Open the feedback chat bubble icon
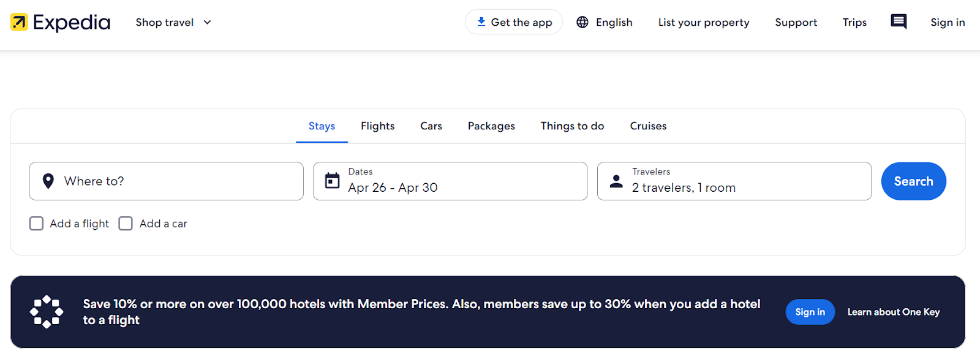Screen dimensions: 980x356 click(897, 21)
